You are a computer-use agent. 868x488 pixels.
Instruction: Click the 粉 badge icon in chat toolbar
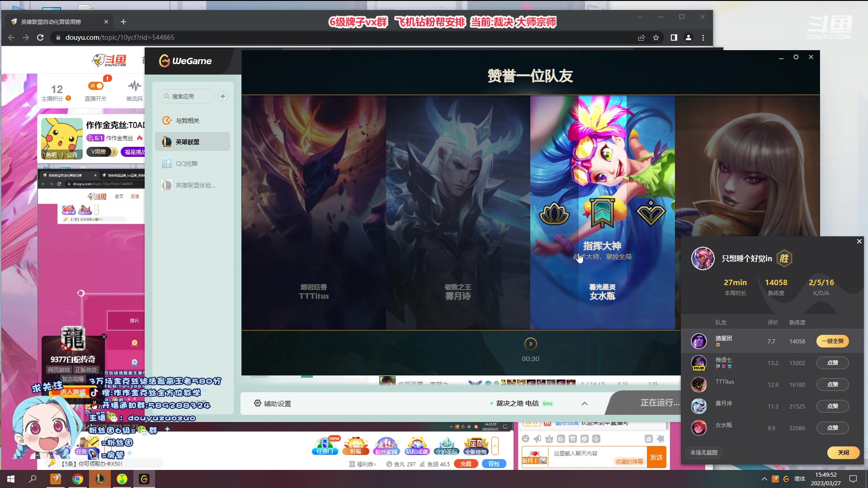click(561, 439)
